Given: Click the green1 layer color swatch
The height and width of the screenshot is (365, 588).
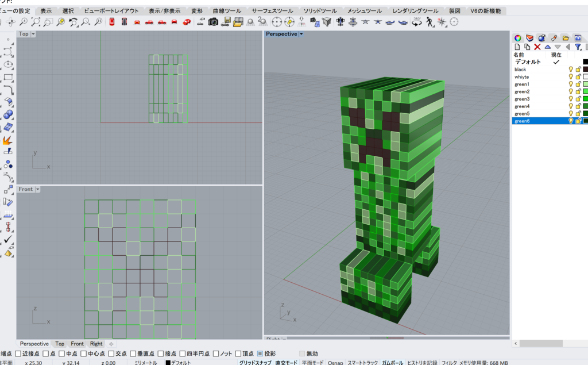Looking at the screenshot, I should (585, 84).
